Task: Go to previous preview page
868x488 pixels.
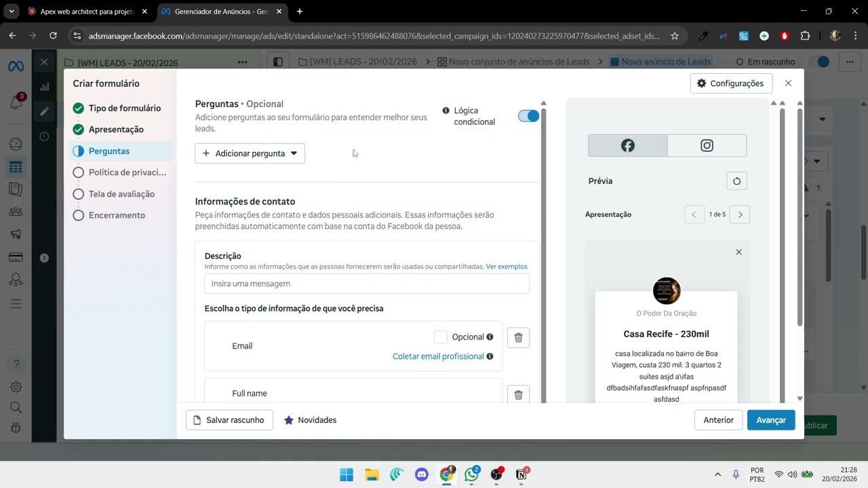Action: (694, 215)
